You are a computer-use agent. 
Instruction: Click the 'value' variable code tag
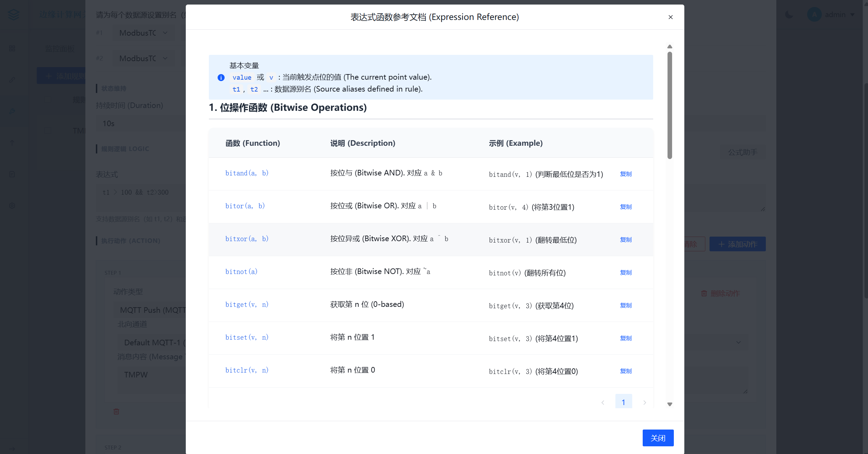pos(242,77)
